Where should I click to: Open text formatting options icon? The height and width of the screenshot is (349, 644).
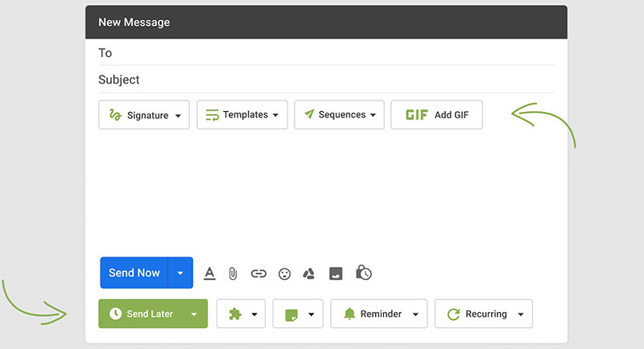[x=209, y=273]
